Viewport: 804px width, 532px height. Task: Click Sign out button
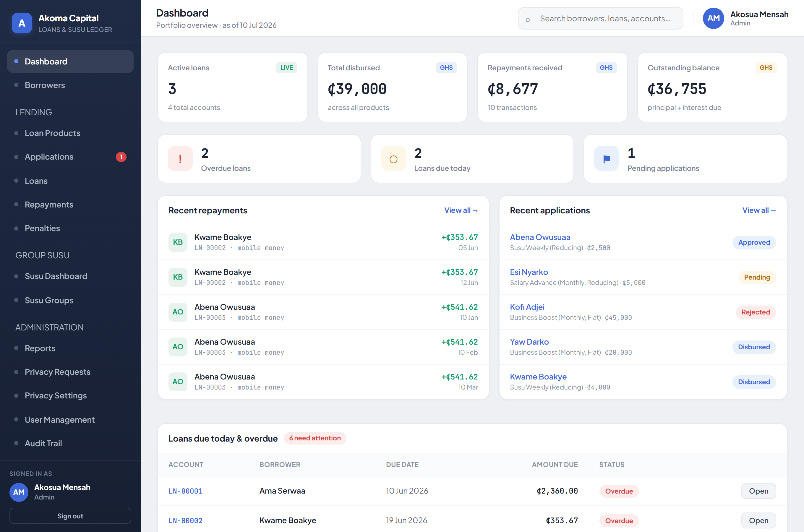pos(70,516)
